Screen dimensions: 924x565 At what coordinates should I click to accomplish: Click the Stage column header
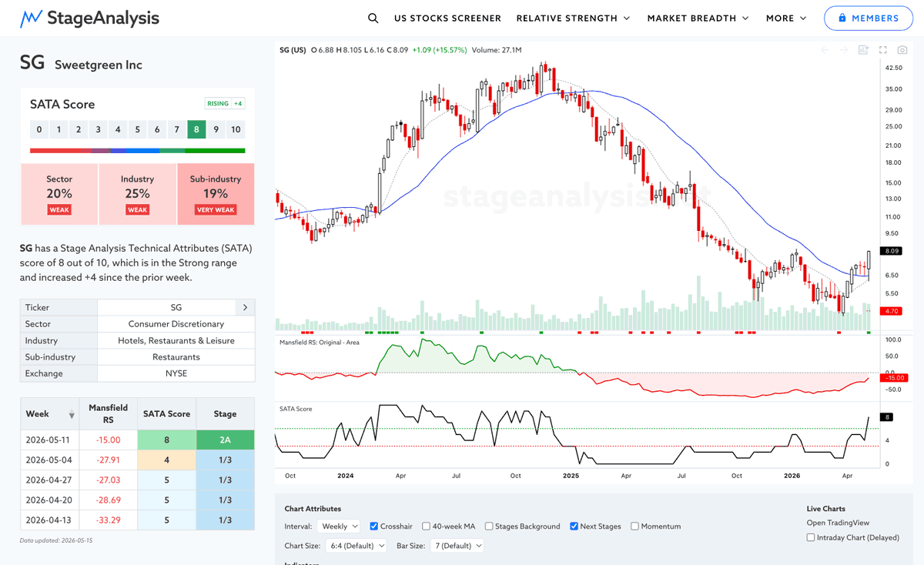[226, 414]
